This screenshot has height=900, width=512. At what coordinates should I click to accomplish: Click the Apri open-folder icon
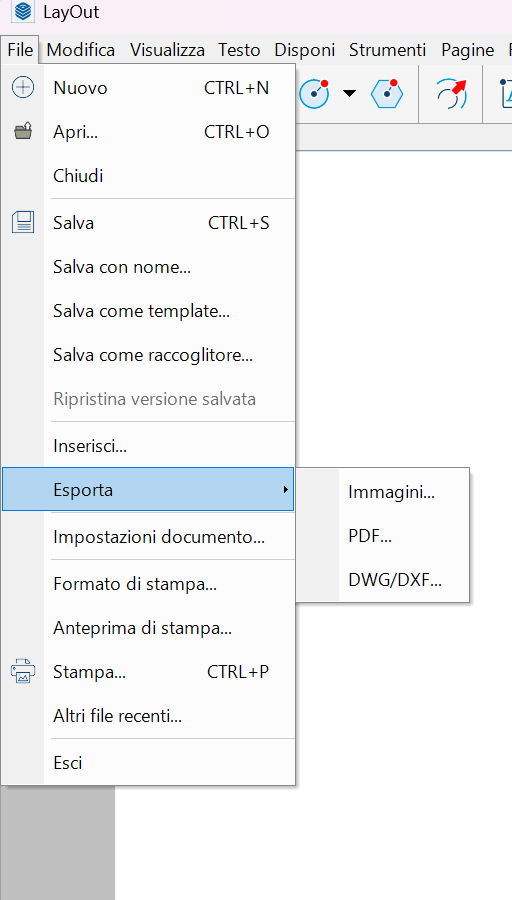(23, 132)
